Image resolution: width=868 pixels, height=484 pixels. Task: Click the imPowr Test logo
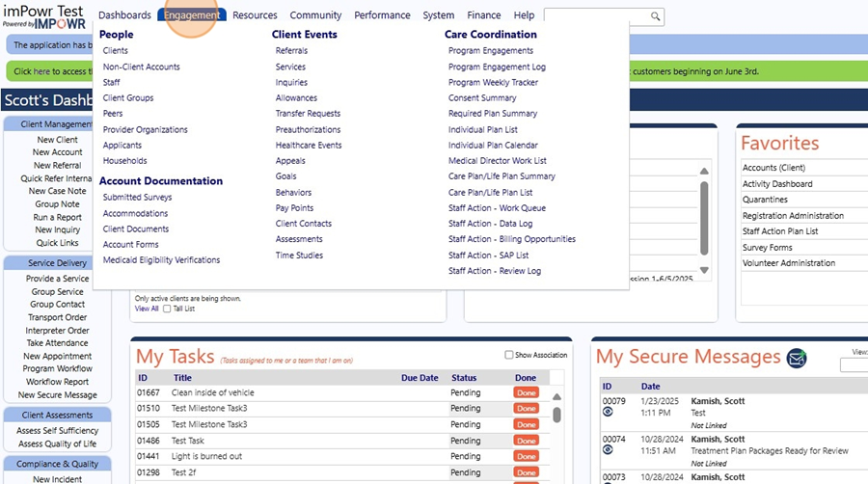coord(44,16)
